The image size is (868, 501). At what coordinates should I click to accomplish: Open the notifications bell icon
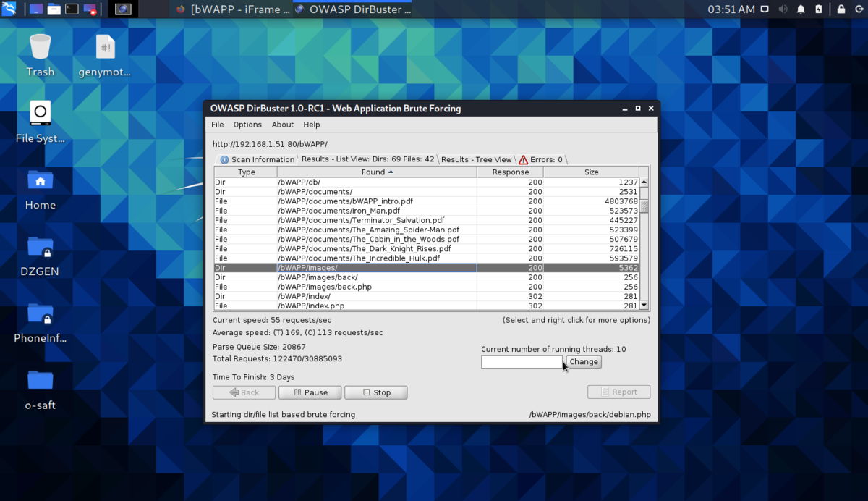point(801,9)
